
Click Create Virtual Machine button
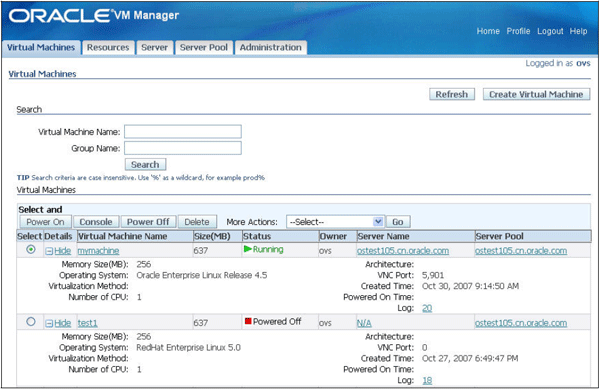pos(536,94)
